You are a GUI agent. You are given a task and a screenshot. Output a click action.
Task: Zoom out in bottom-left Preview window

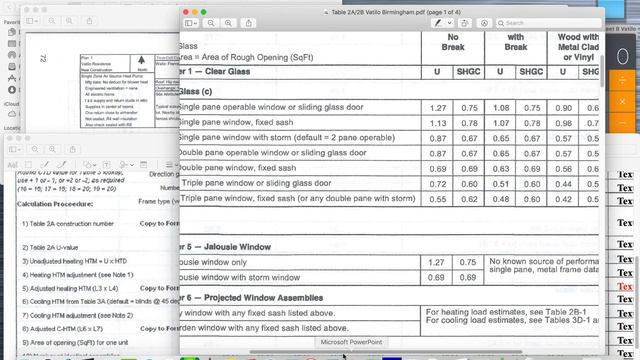coord(35,149)
